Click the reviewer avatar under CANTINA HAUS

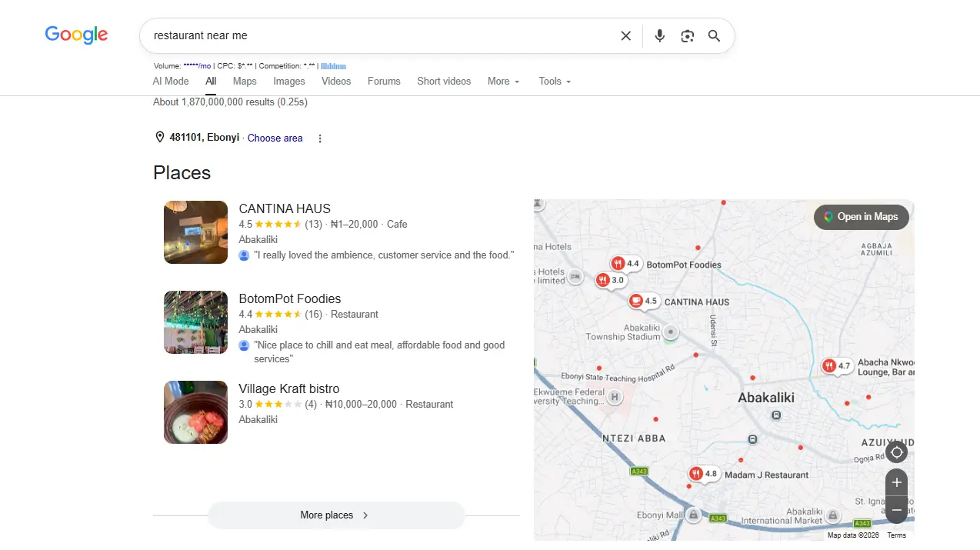[244, 255]
